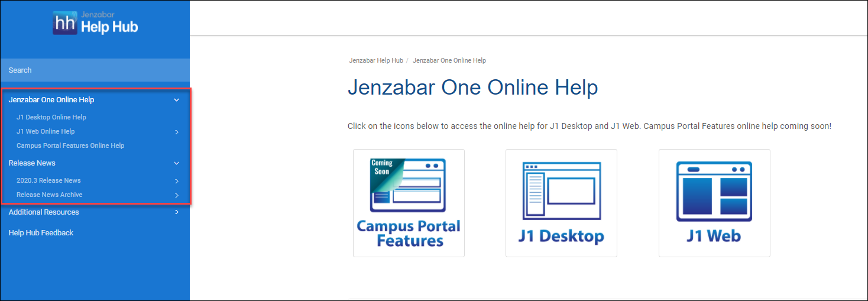Open 2020.3 Release News sidebar item
Viewport: 868px width, 301px height.
(48, 180)
